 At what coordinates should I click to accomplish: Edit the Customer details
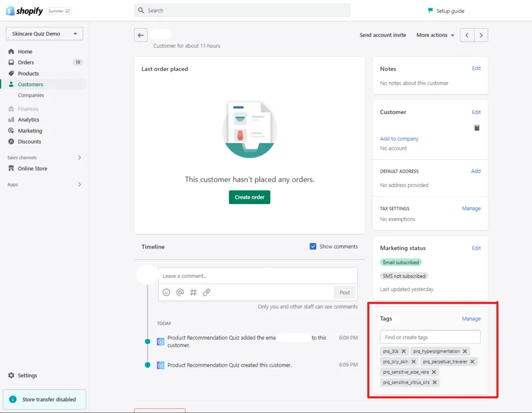(x=476, y=112)
